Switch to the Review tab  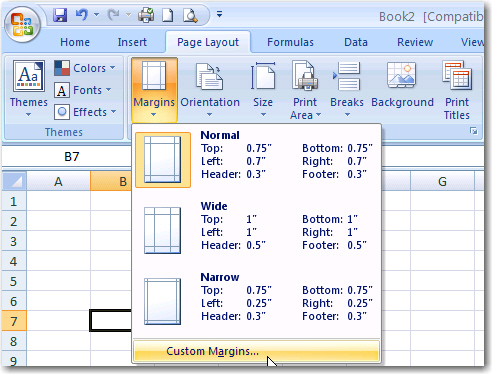[x=415, y=42]
